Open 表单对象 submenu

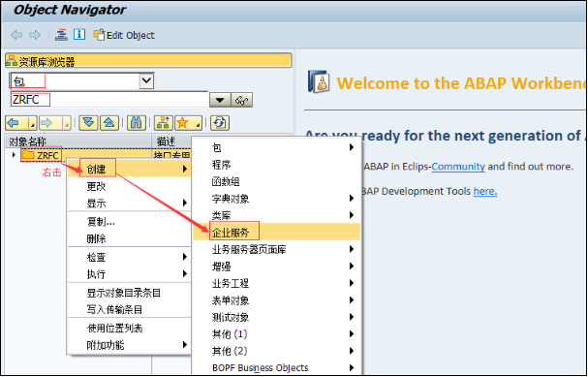[277, 300]
